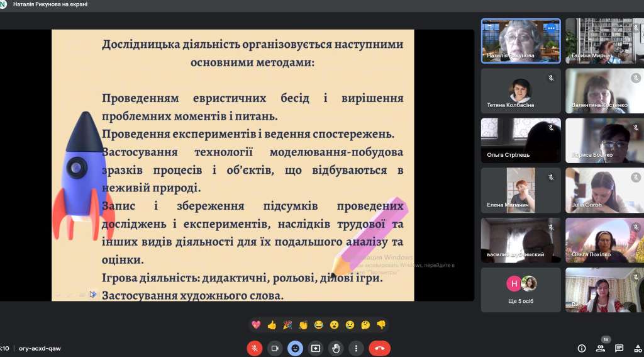Leave the call with the red hang-up button

(379, 348)
